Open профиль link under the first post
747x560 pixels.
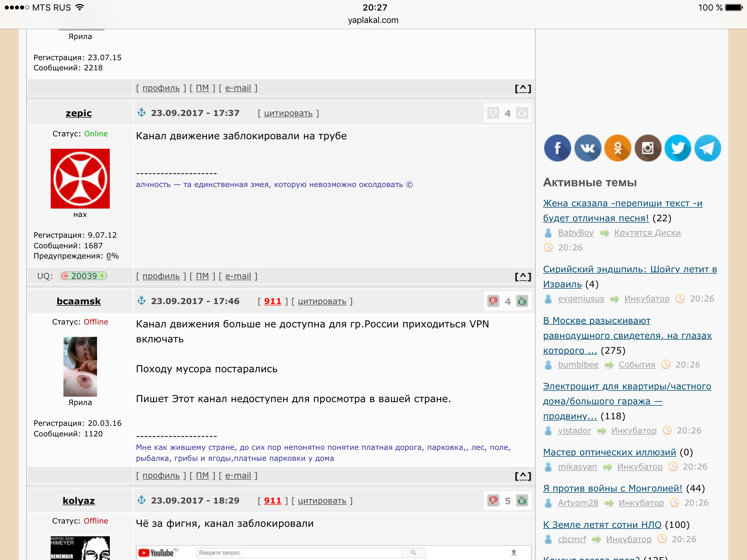(161, 88)
